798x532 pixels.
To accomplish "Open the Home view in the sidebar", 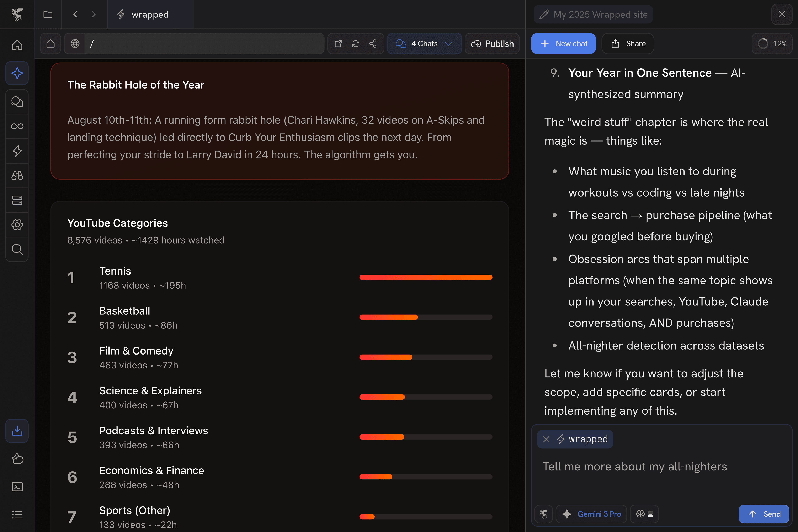I will pos(17,44).
